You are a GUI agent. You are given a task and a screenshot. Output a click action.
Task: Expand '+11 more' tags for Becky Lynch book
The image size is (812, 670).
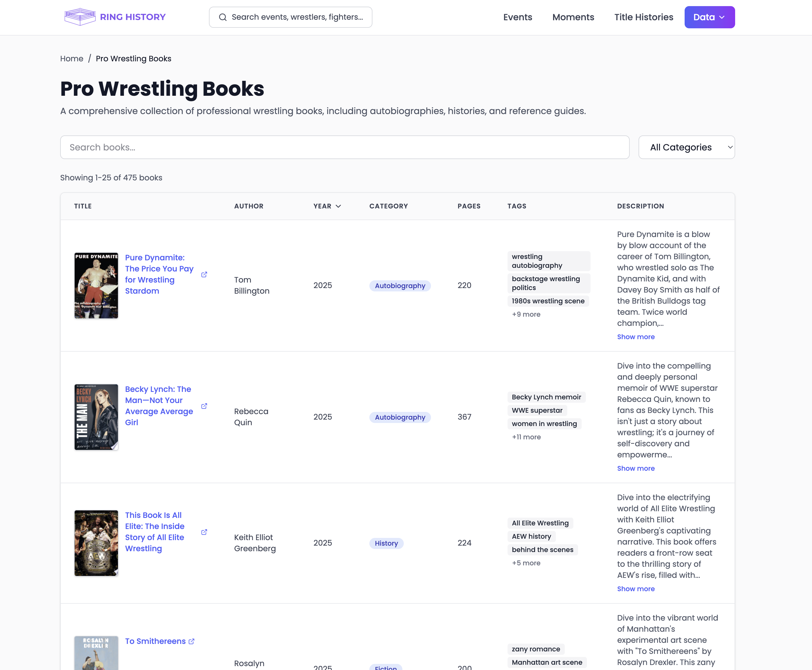[526, 437]
